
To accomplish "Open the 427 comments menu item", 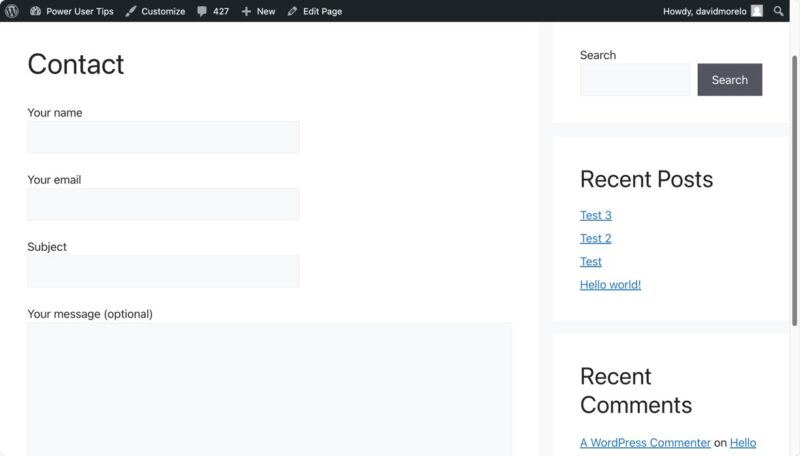I will (x=213, y=11).
